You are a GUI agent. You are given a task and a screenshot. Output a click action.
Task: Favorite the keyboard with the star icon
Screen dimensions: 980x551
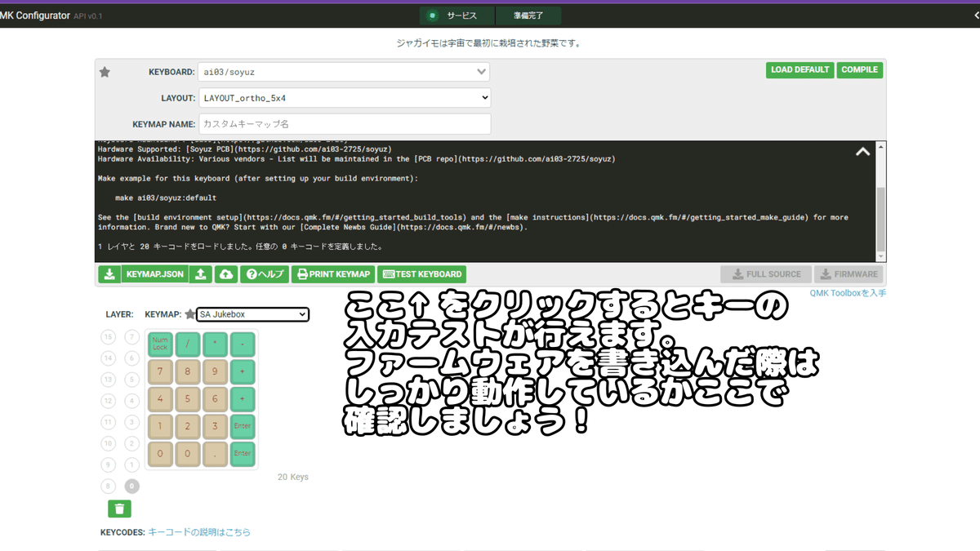coord(105,72)
